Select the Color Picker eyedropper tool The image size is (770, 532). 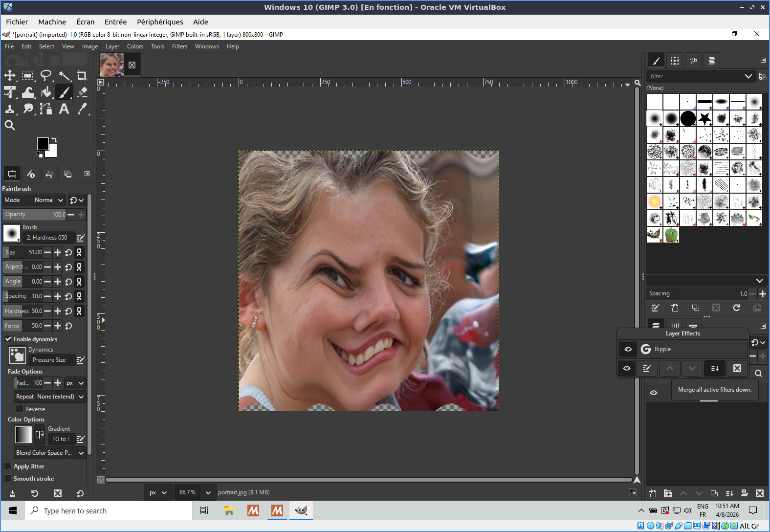tap(82, 109)
